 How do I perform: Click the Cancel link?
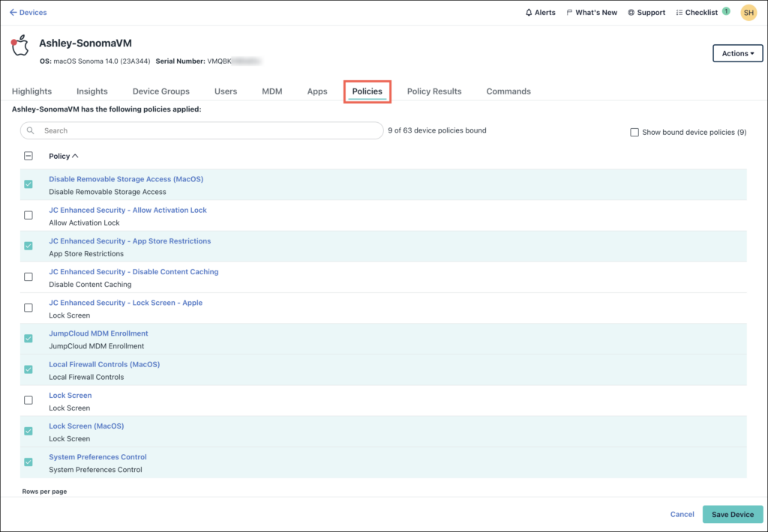point(682,514)
